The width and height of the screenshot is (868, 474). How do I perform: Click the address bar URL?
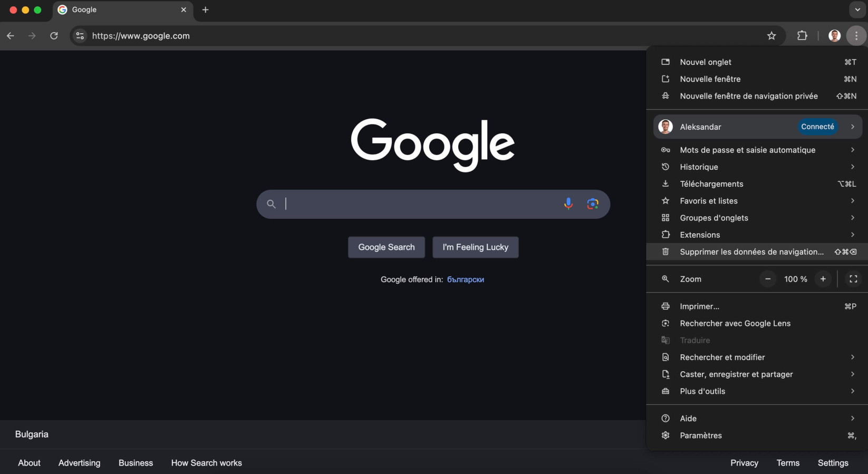point(141,36)
